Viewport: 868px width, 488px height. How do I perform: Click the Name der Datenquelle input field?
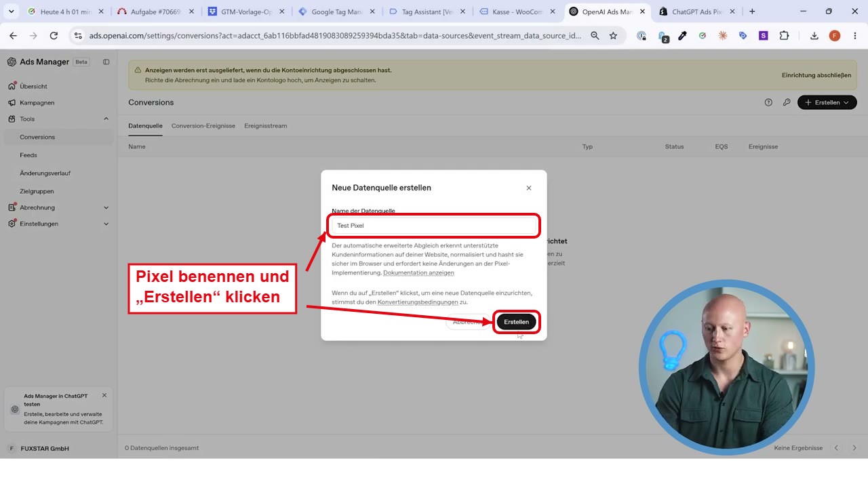[x=434, y=226]
